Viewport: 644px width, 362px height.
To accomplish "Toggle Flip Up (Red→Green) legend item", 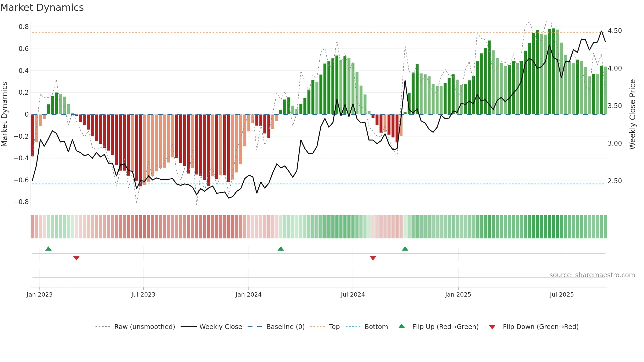I will click(438, 327).
